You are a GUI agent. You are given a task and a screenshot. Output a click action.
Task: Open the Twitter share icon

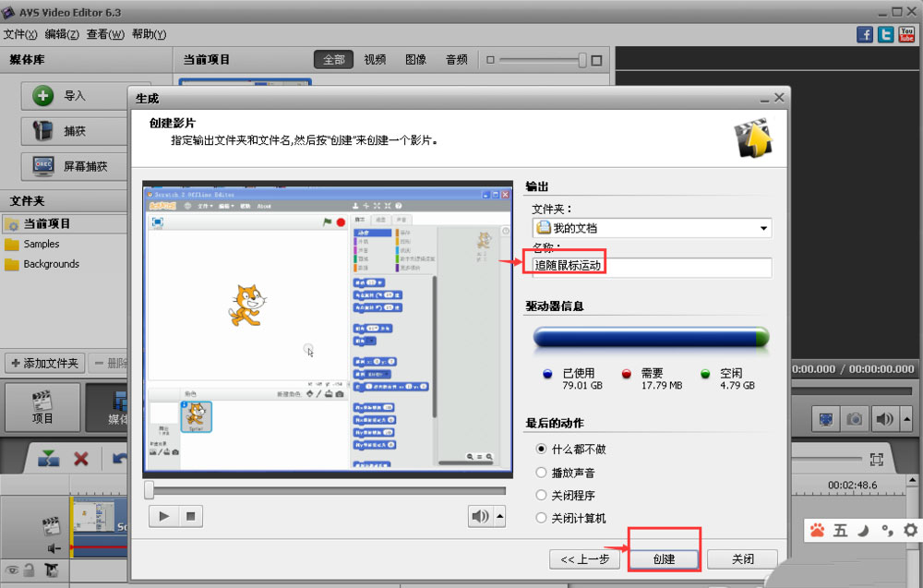[885, 34]
